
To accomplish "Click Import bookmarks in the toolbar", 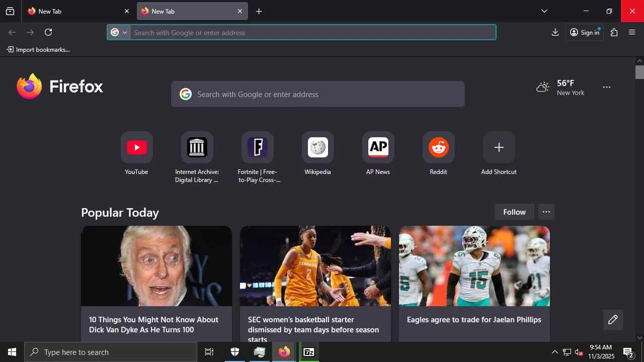I will [38, 50].
